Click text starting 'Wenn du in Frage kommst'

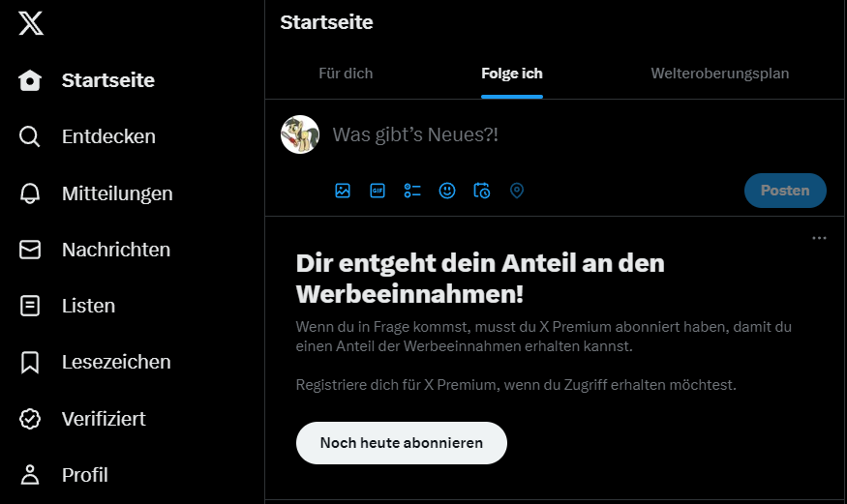(544, 337)
